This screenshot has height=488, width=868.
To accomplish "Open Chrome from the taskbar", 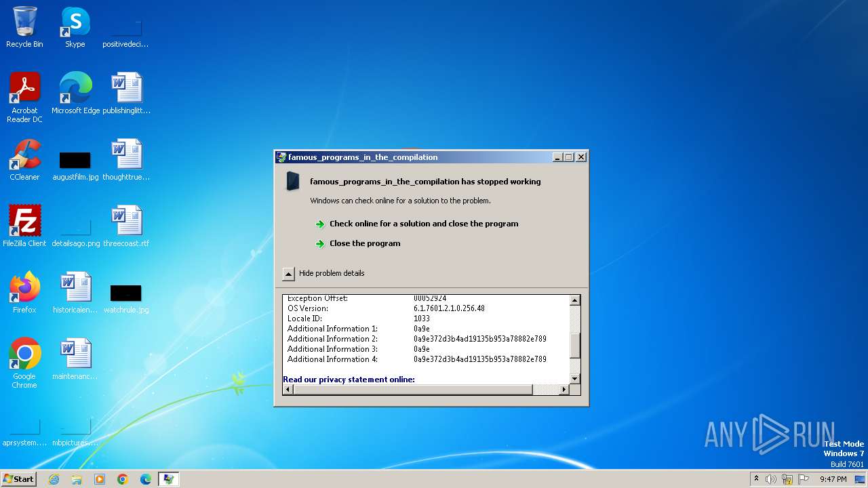I will tap(123, 479).
